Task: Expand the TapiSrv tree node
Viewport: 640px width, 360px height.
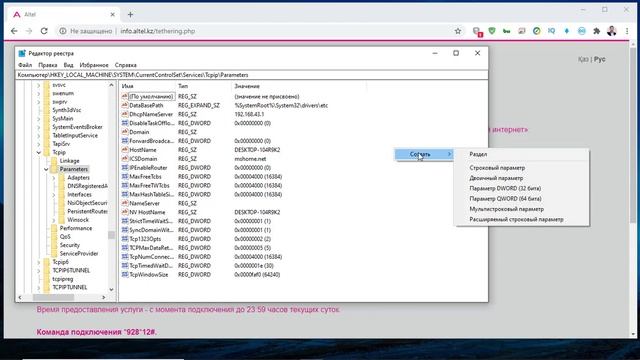Action: point(39,144)
